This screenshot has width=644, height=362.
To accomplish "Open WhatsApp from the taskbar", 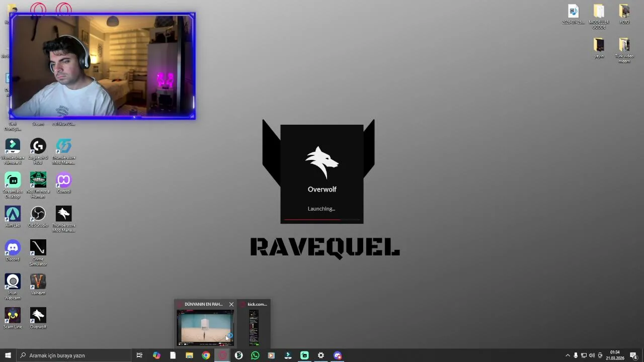I will (255, 355).
